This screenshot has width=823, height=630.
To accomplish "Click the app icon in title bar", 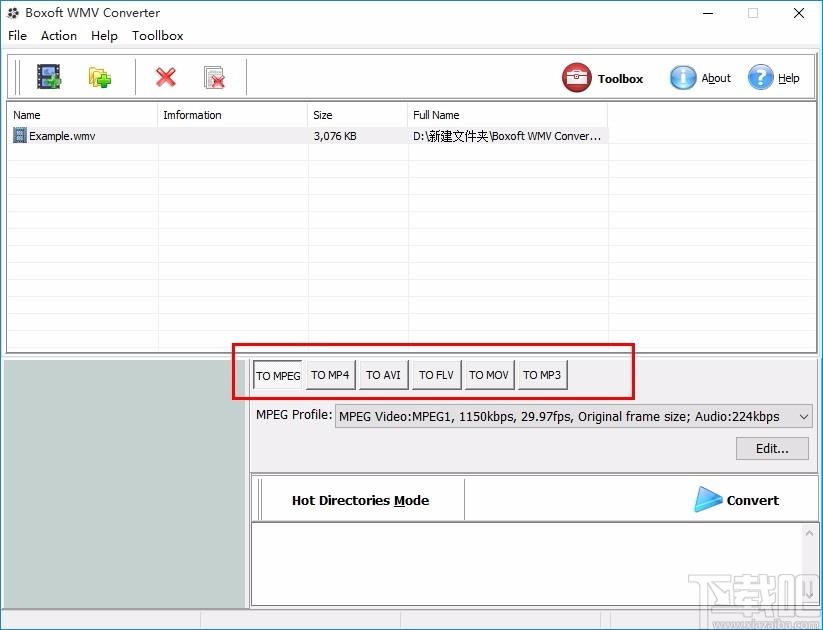I will pyautogui.click(x=13, y=13).
